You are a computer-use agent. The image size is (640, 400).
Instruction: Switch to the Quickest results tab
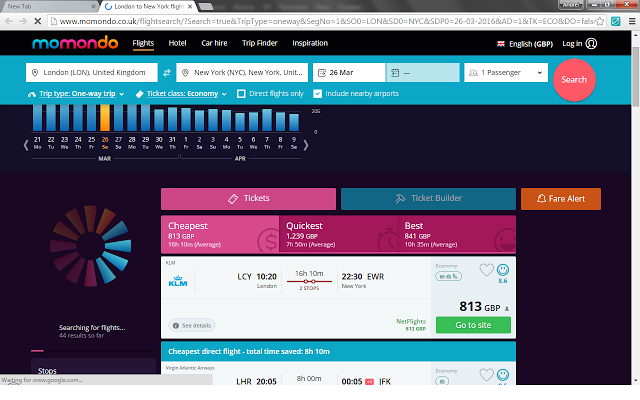[x=338, y=234]
